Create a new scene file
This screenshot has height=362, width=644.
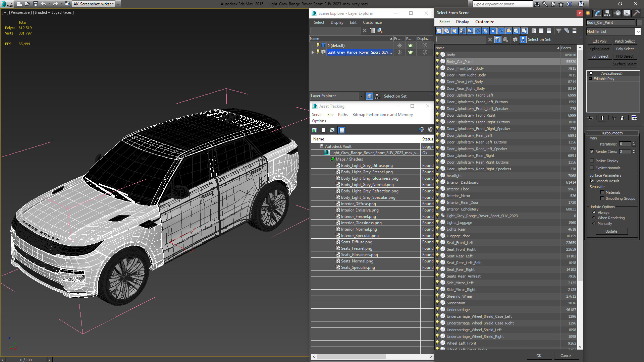19,4
